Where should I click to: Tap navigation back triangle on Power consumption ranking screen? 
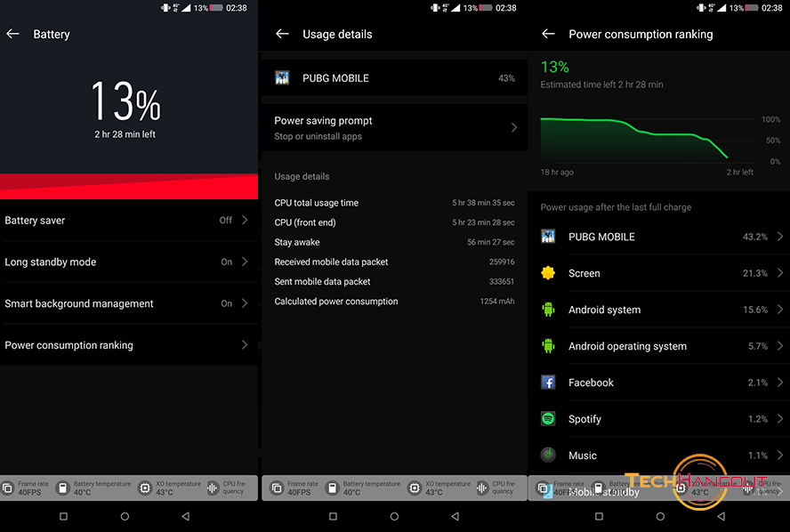pyautogui.click(x=721, y=516)
